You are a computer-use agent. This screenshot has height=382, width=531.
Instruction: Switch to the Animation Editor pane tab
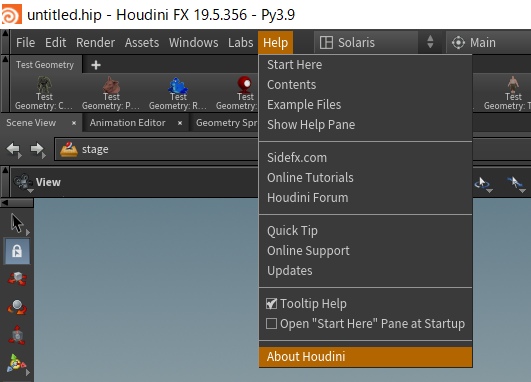tap(128, 123)
